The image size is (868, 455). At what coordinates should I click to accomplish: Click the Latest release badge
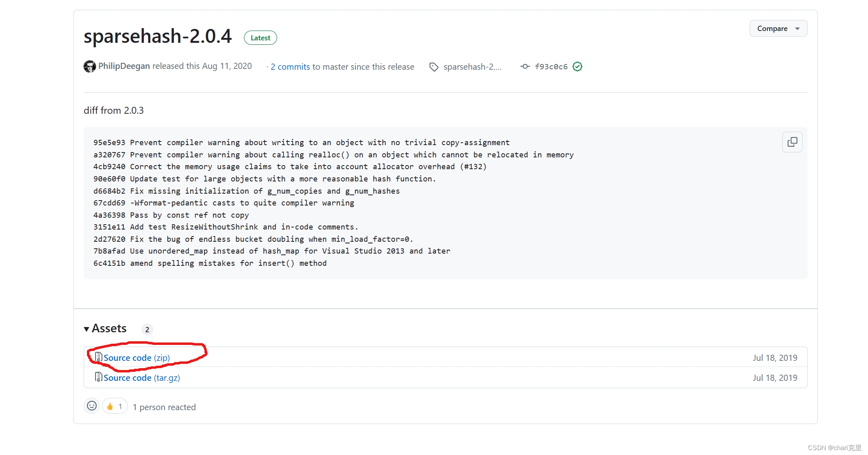260,38
